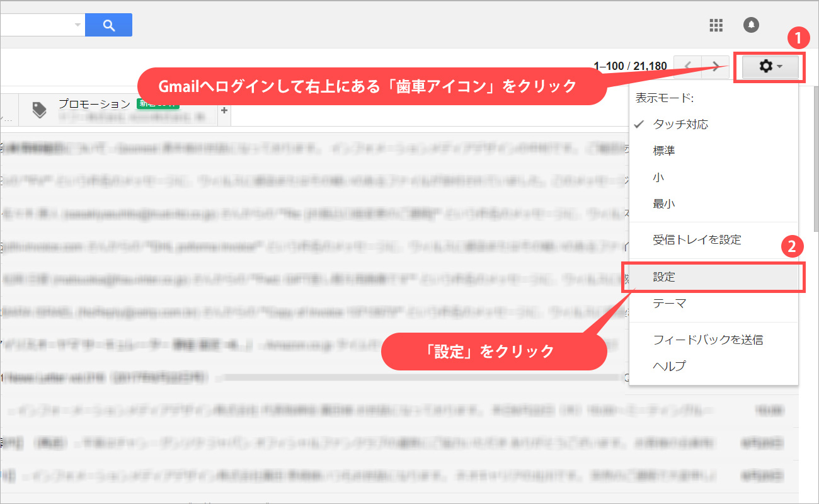Open the Google apps grid icon

pos(716,25)
